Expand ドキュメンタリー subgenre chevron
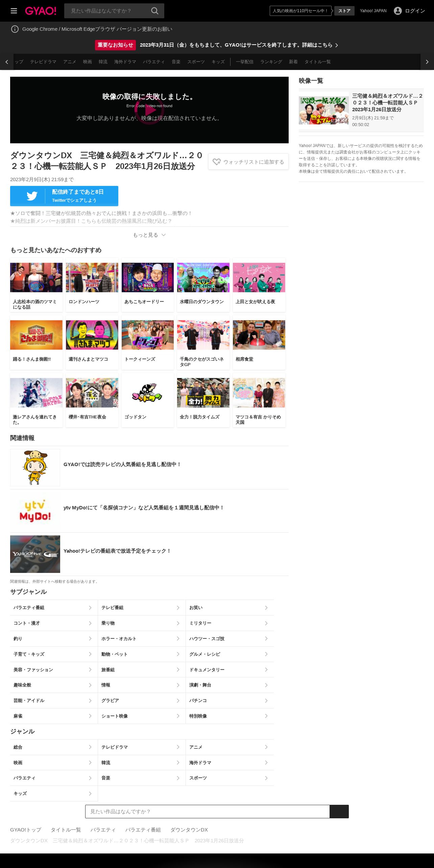Viewport: 434px width, 868px height. [x=266, y=670]
